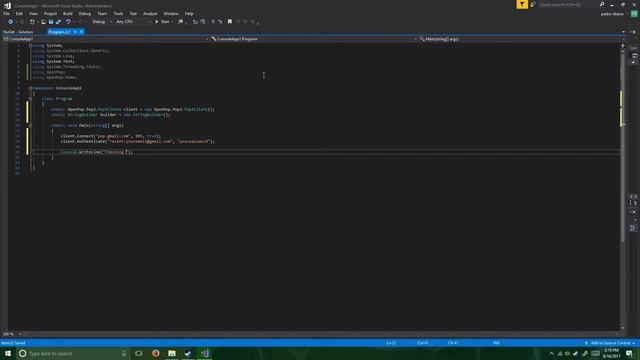Open the Debug configuration dropdown

pyautogui.click(x=101, y=22)
